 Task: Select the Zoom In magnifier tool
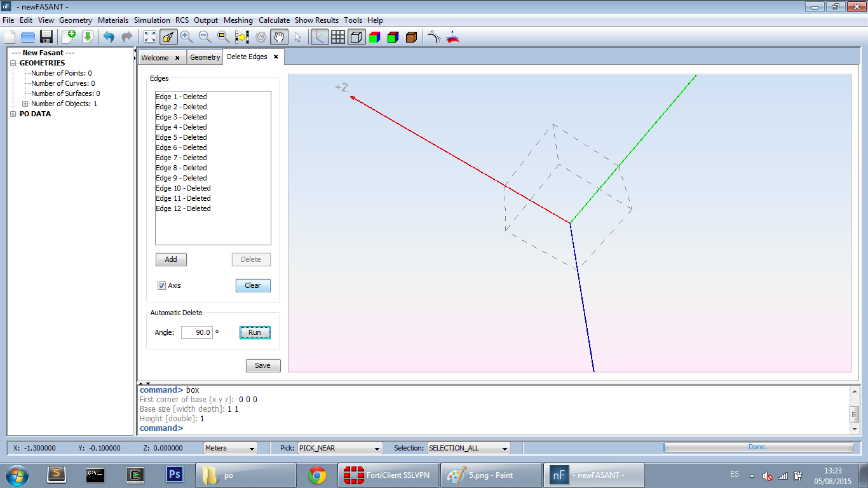[x=186, y=37]
